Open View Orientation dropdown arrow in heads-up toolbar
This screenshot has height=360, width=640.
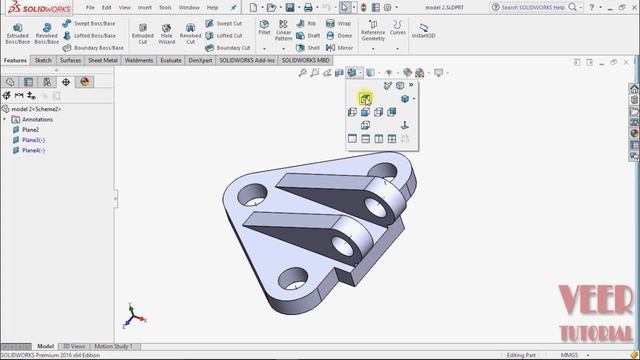(360, 73)
